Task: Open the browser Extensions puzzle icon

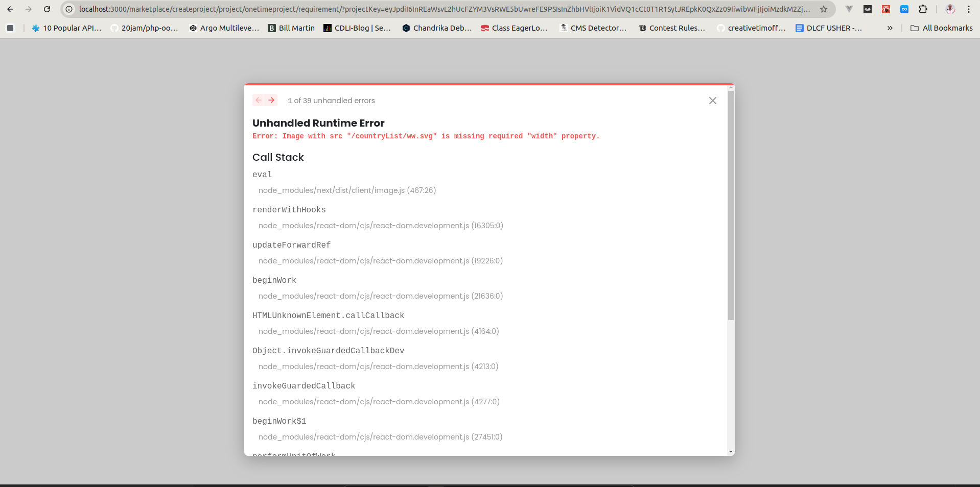Action: 923,9
